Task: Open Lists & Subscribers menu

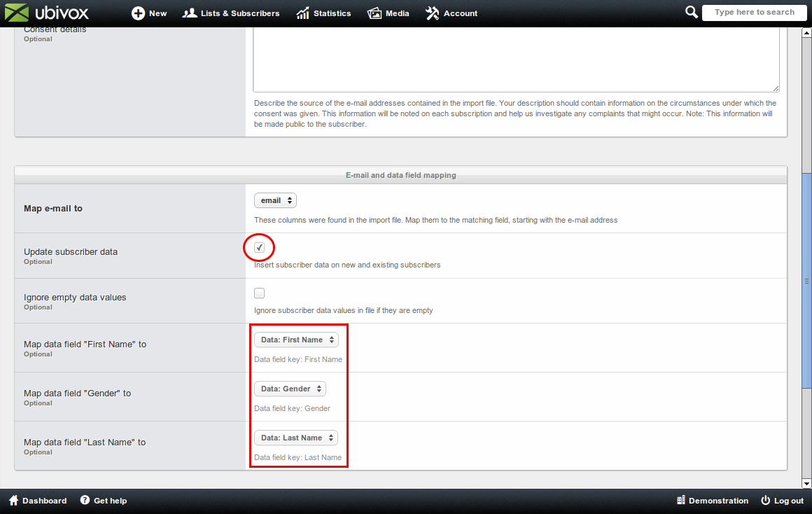Action: [231, 13]
